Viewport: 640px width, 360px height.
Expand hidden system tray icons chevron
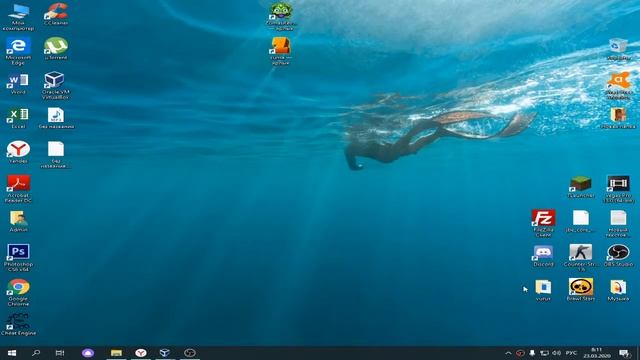click(508, 353)
